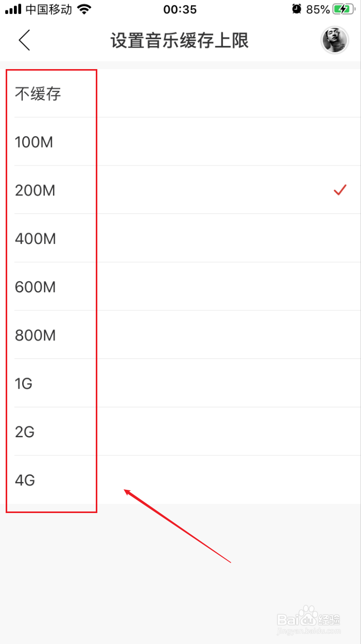This screenshot has height=644, width=361.
Task: Choose 800M as cache limit
Action: (x=35, y=335)
